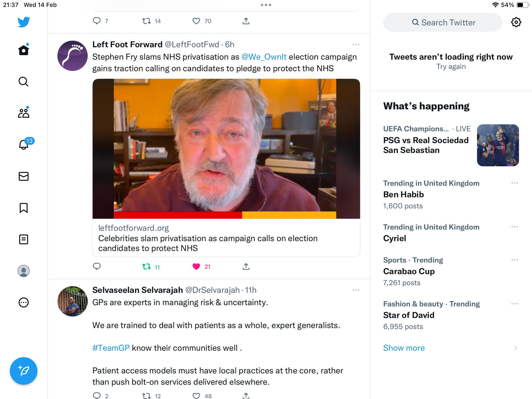Tap the Wi-Fi status icon

tap(495, 5)
